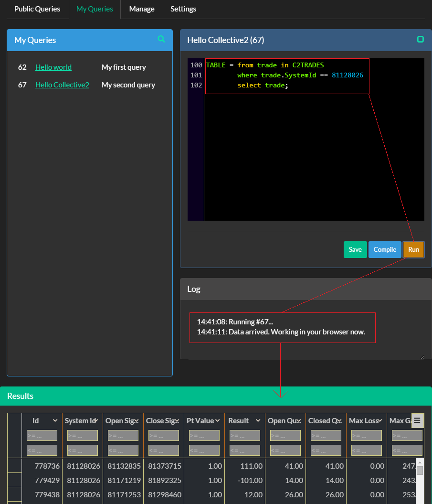Viewport: 432px width, 504px height.
Task: Click the 'My second query' description
Action: [x=128, y=85]
